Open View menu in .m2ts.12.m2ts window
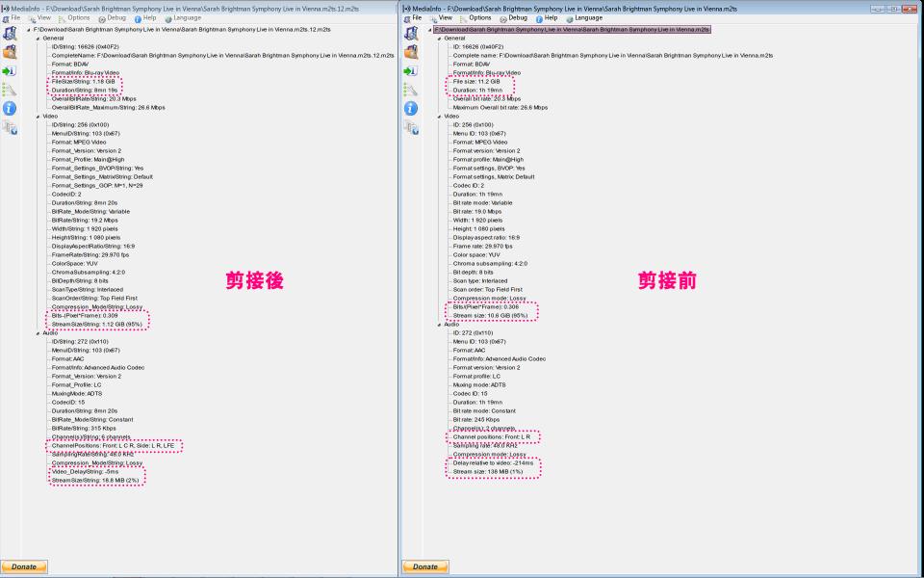Screen dimensions: 924x578 click(40, 18)
